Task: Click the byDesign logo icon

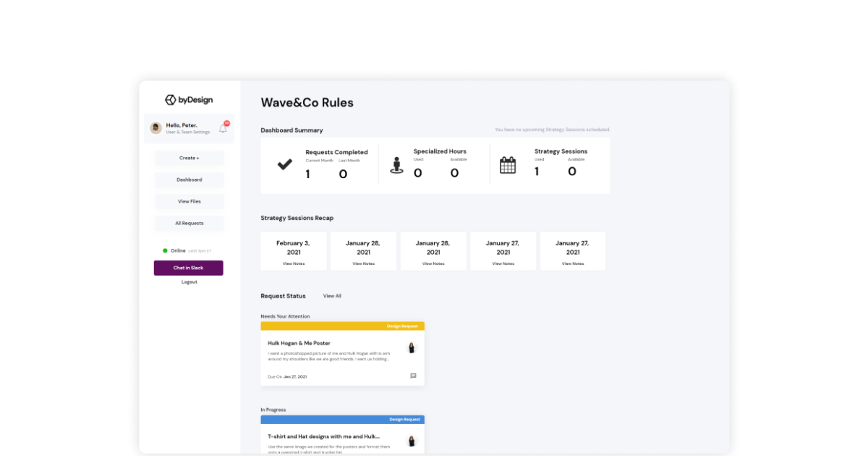Action: tap(171, 100)
